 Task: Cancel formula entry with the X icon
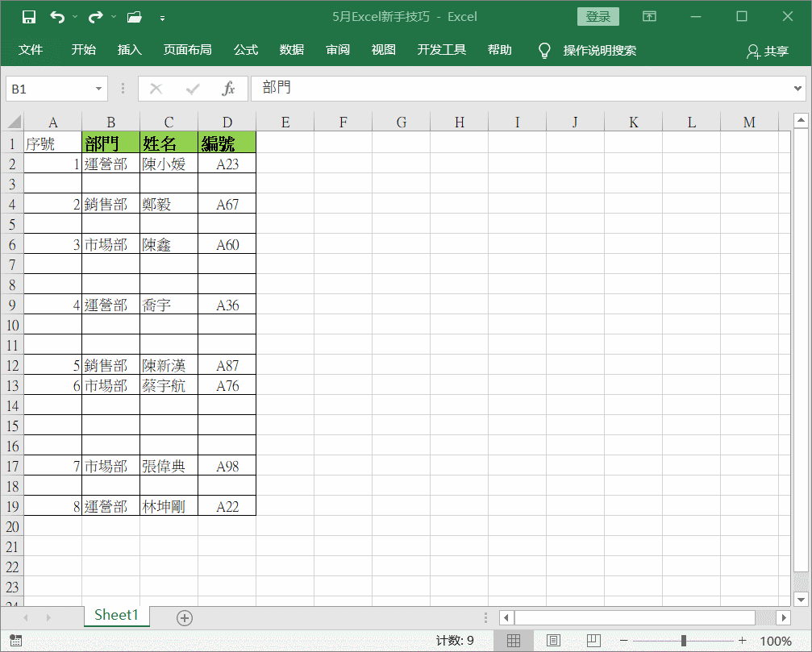click(156, 89)
